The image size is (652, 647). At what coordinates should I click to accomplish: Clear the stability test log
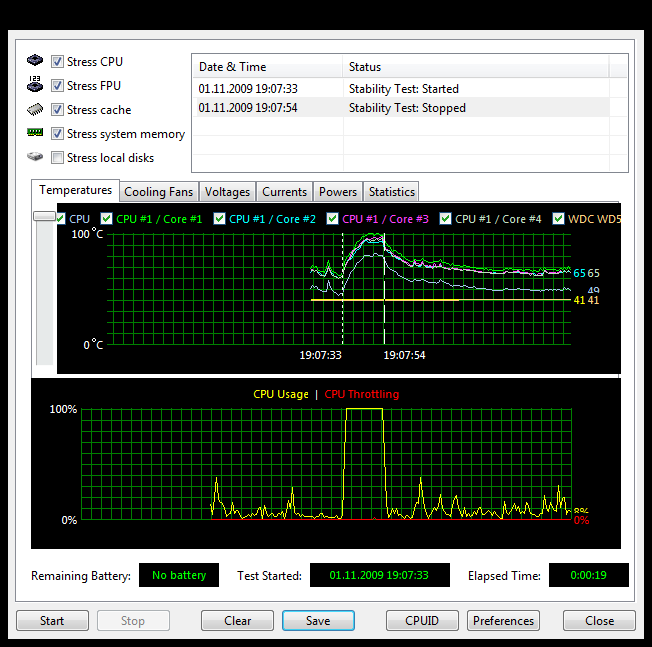coord(237,621)
